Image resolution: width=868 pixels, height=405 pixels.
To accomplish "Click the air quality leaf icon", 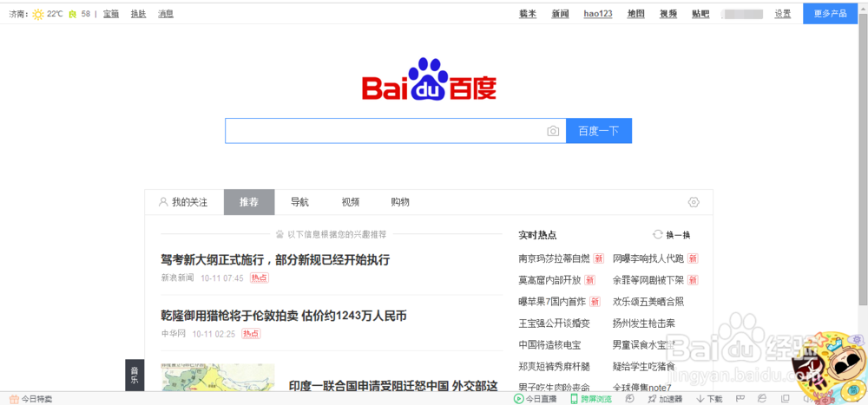I will click(72, 15).
